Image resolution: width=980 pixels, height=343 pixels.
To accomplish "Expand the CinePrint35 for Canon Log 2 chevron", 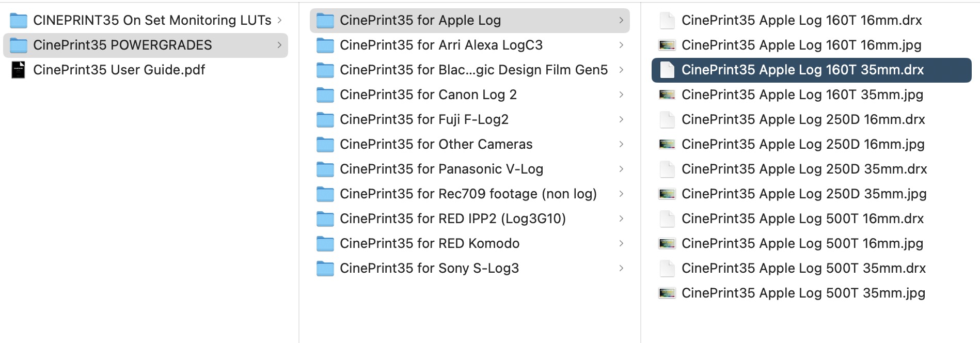I will (x=621, y=95).
